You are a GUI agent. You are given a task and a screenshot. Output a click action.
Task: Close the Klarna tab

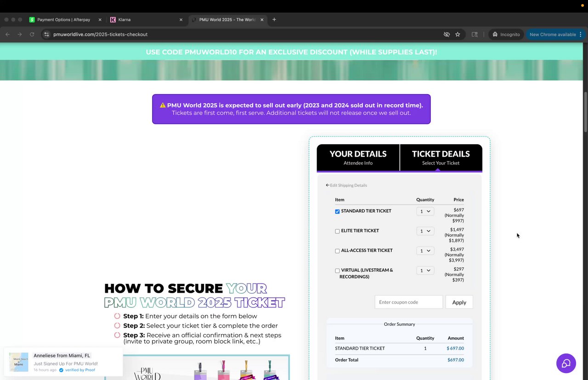click(181, 20)
